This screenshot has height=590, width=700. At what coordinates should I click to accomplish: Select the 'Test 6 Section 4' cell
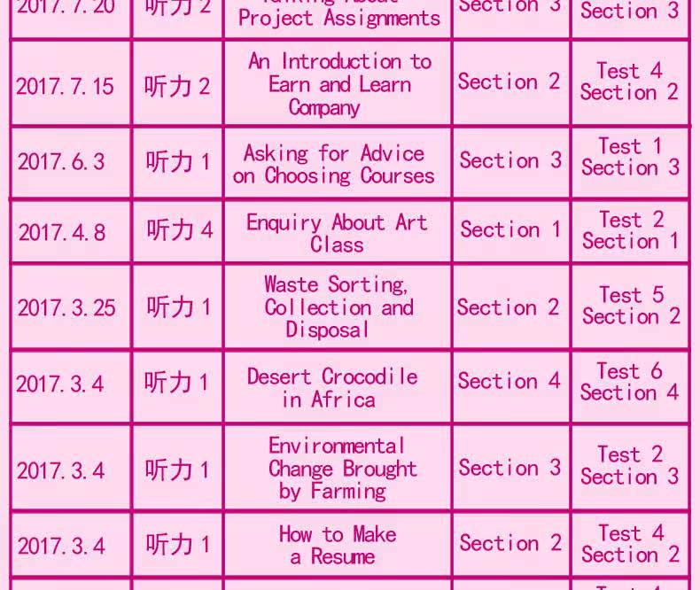(x=630, y=382)
